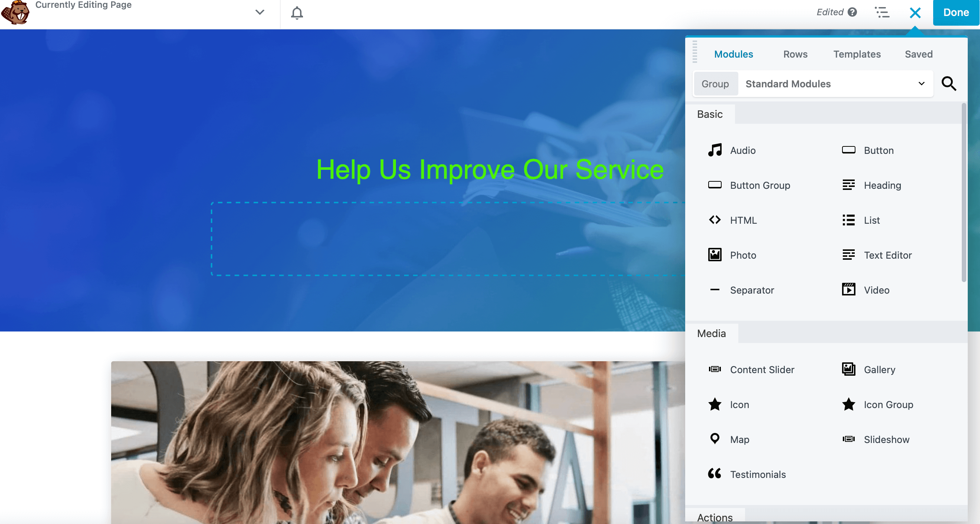
Task: Select the Audio module icon
Action: click(715, 150)
